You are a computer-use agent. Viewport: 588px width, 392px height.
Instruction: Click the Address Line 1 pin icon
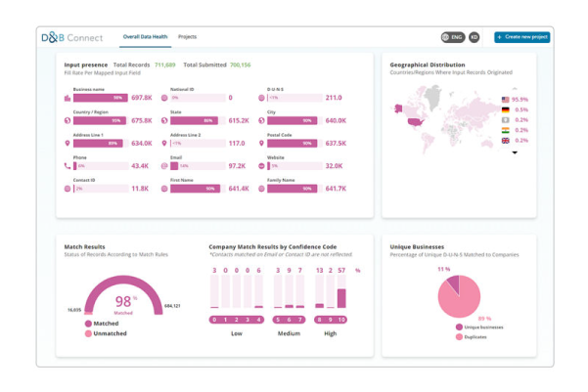[68, 144]
